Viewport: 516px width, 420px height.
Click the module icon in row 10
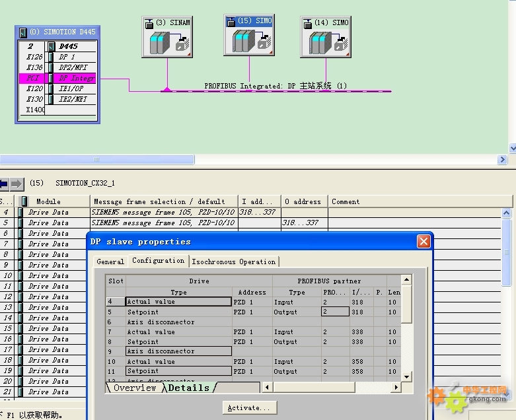[20, 275]
